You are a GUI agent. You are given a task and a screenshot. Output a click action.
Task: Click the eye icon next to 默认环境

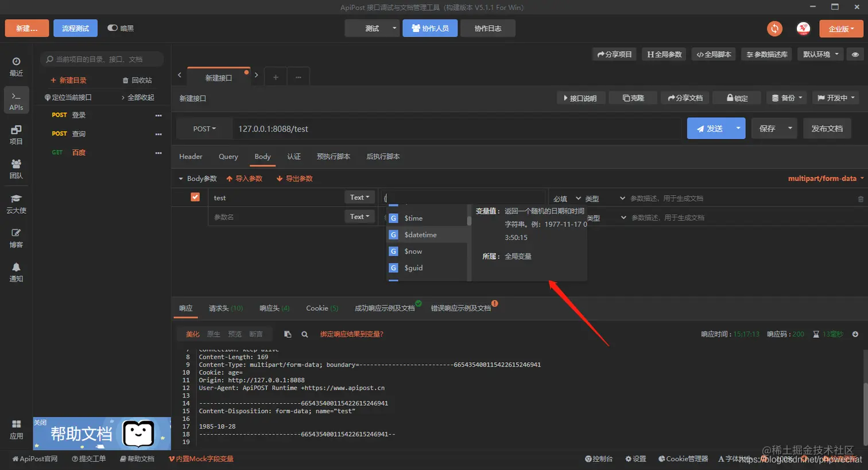click(855, 54)
